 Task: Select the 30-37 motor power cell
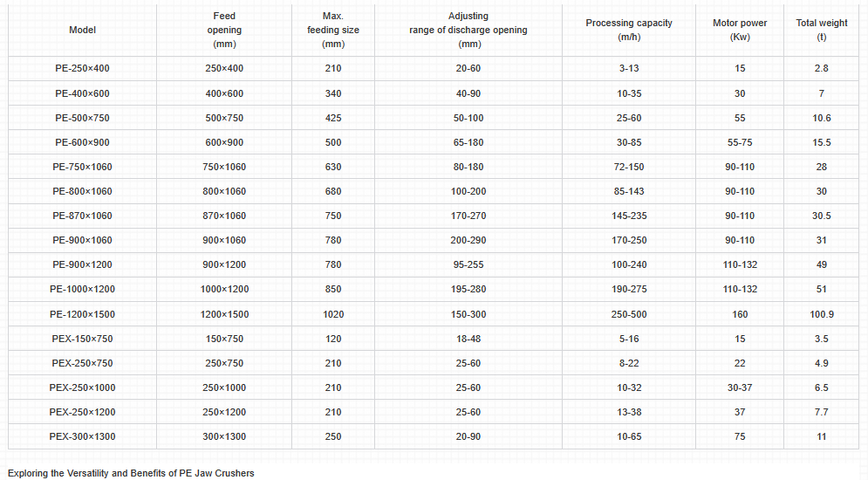740,387
